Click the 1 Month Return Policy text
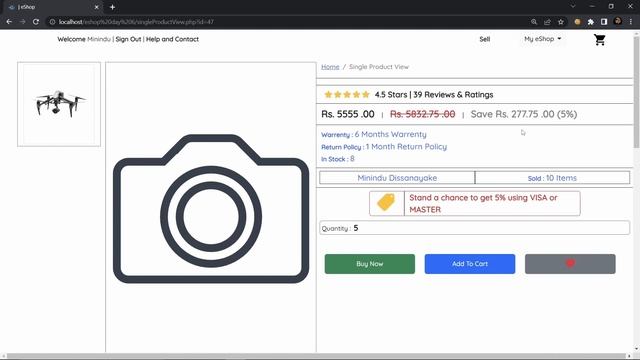Viewport: 640px width, 360px height. [x=406, y=147]
